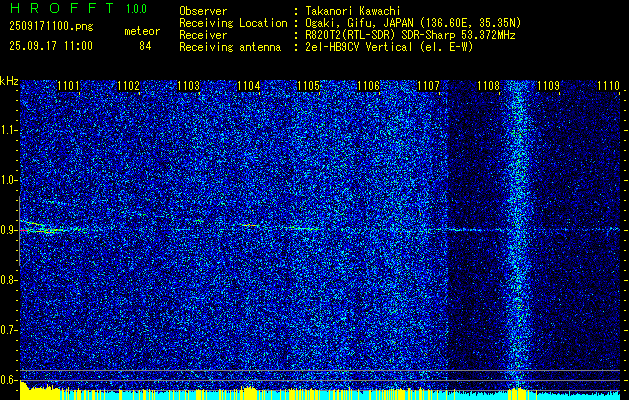Click the 1105 time marker
This screenshot has width=629, height=400.
pyautogui.click(x=308, y=86)
